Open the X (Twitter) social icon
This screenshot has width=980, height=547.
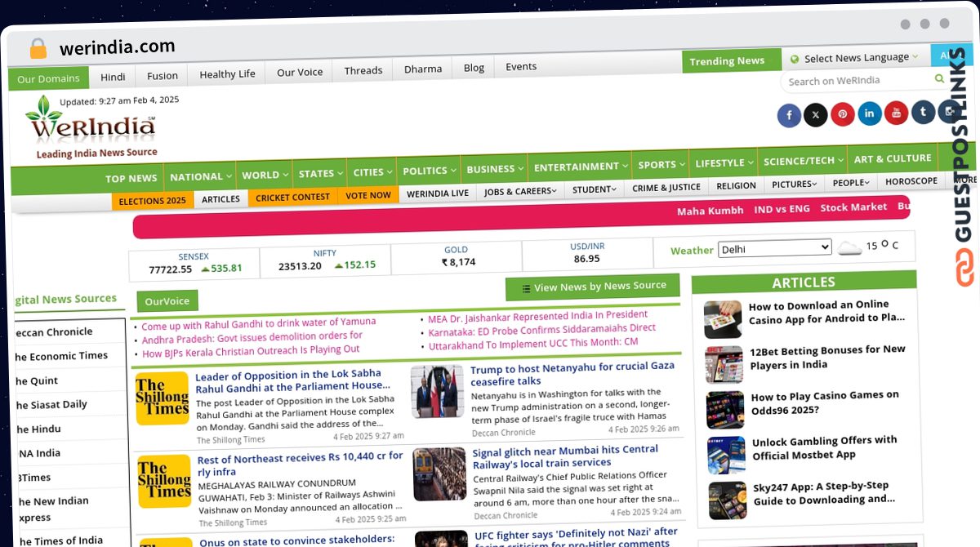click(816, 114)
